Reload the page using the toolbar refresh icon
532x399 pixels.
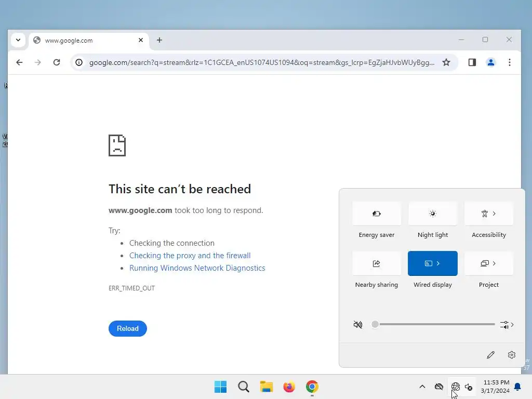coord(57,62)
